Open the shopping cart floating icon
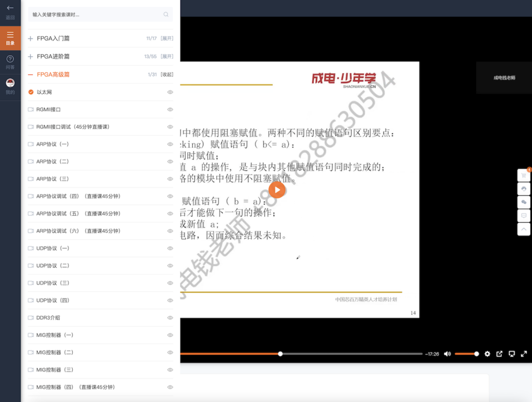532x402 pixels. click(524, 175)
